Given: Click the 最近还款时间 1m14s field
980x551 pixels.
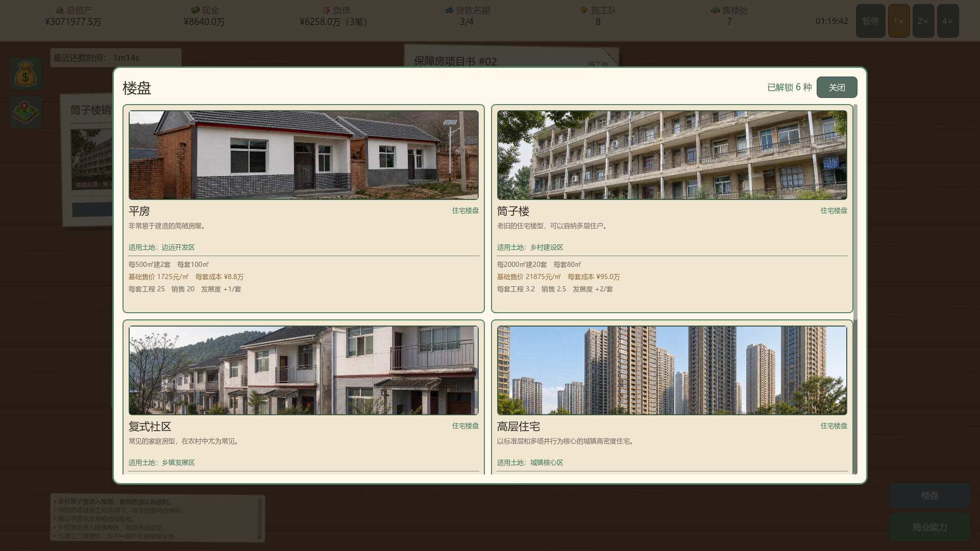Looking at the screenshot, I should click(x=116, y=58).
